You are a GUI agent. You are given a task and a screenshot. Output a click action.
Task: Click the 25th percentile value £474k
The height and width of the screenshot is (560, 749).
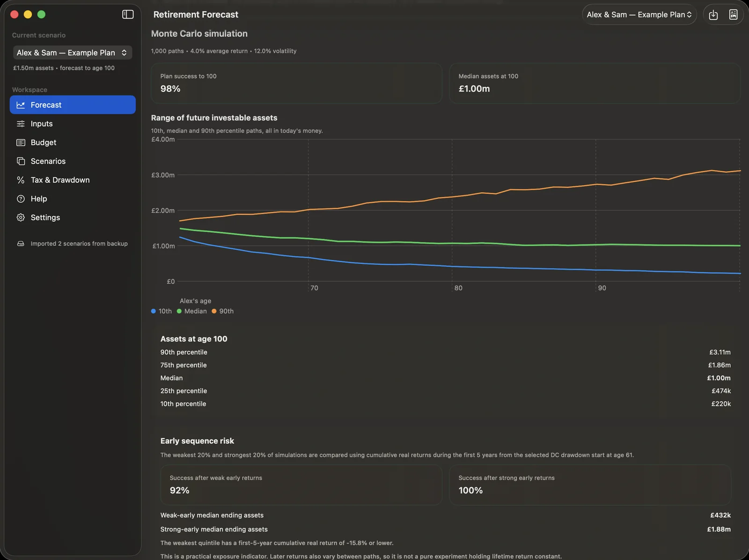pyautogui.click(x=721, y=391)
